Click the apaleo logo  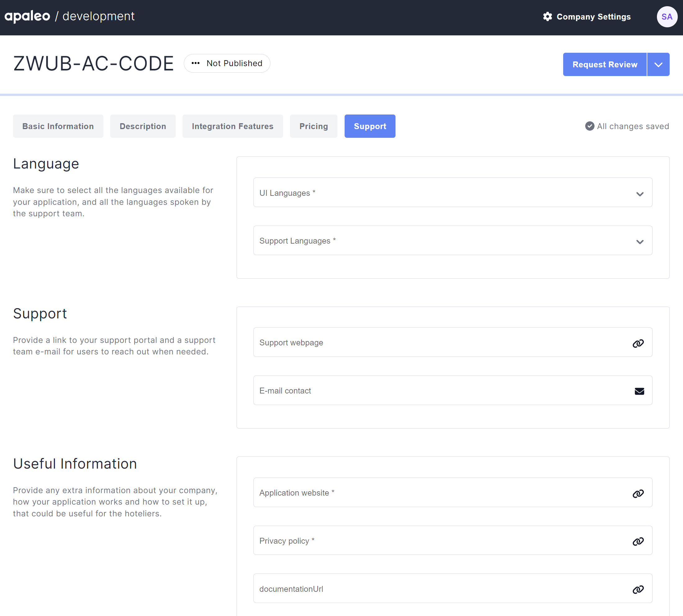coord(27,16)
